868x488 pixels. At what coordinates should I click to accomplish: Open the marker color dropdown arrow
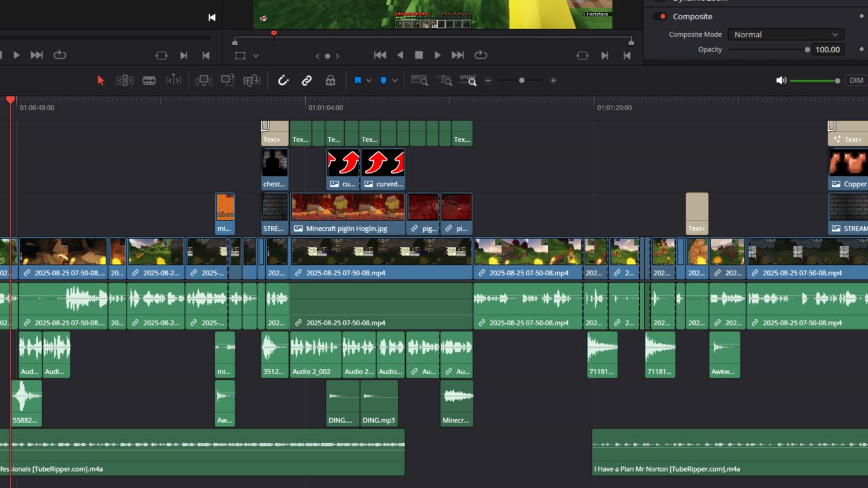(395, 80)
